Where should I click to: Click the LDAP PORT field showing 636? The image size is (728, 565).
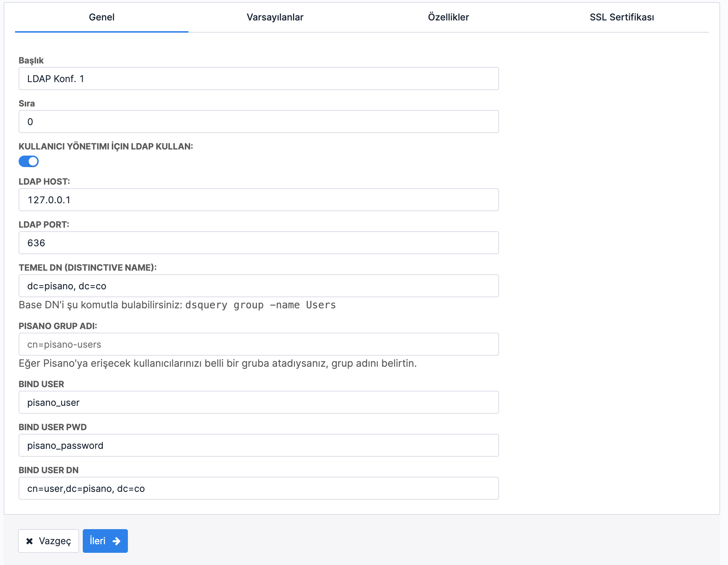(258, 243)
